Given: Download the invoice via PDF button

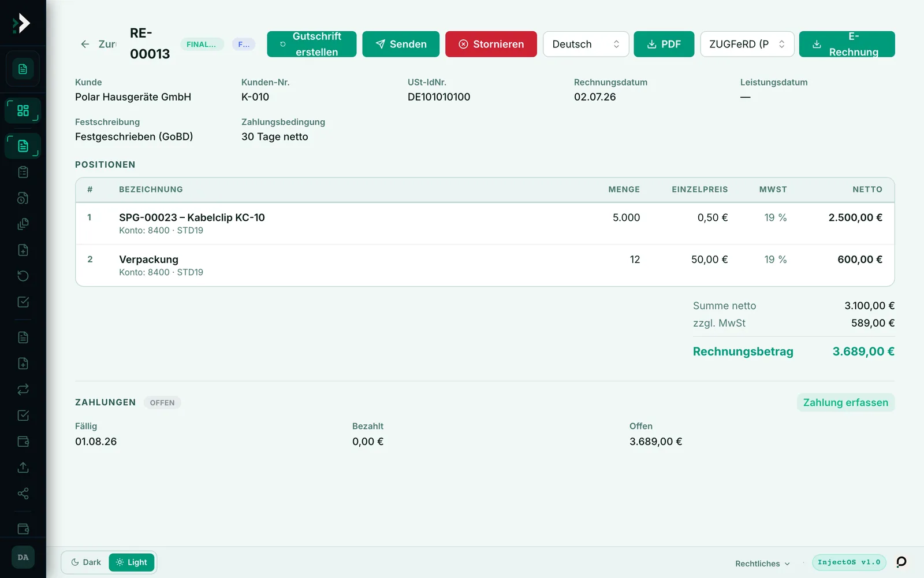Looking at the screenshot, I should point(664,45).
